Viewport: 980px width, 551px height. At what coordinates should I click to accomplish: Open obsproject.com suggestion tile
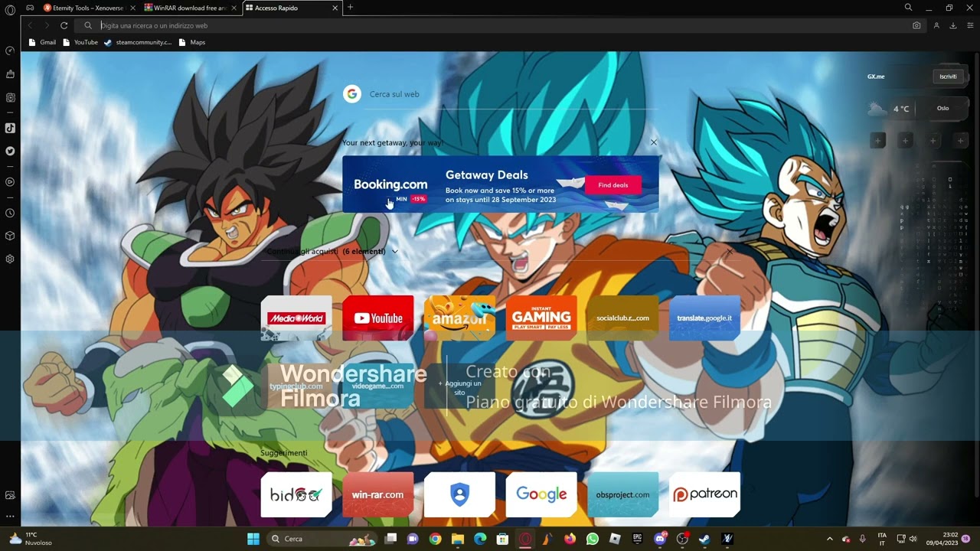pyautogui.click(x=622, y=494)
